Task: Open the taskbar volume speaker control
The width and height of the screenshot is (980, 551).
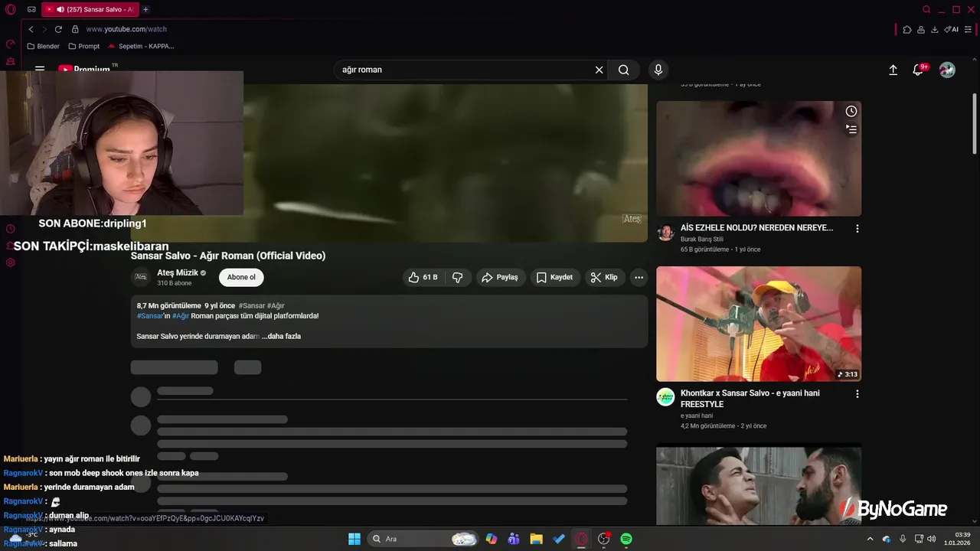Action: coord(932,539)
